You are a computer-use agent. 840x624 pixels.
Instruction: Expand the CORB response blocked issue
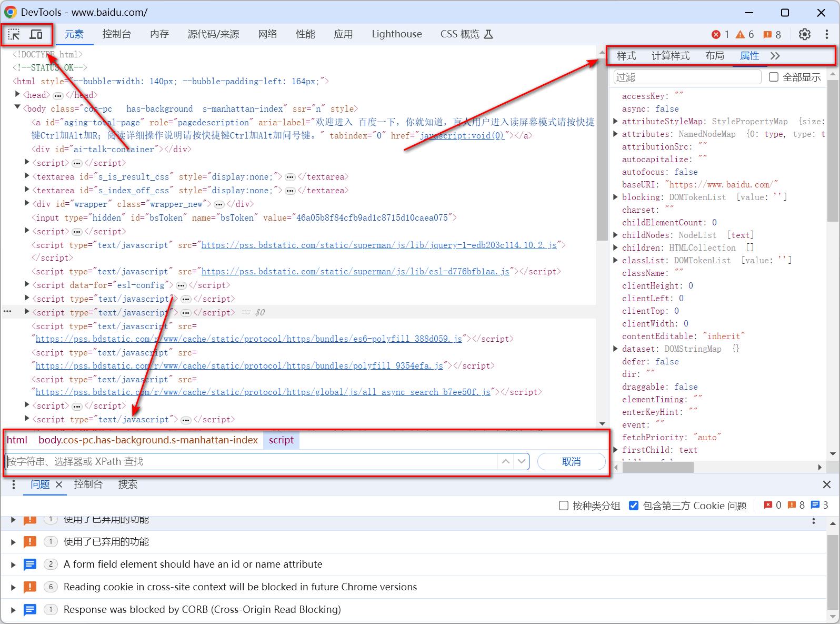pyautogui.click(x=13, y=610)
